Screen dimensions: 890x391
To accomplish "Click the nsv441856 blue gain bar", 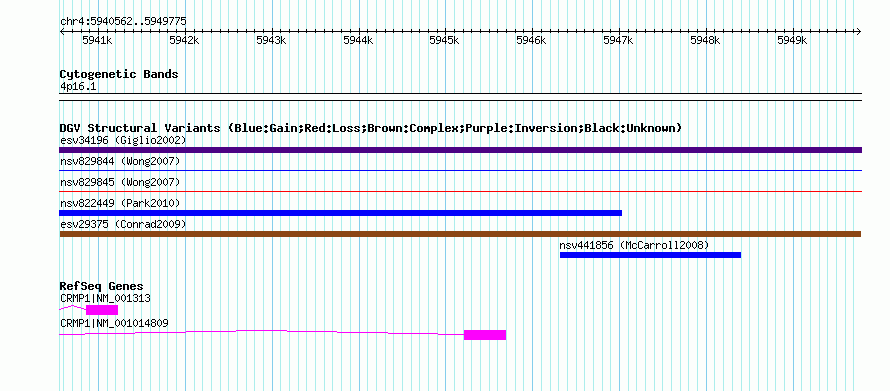I will point(650,255).
